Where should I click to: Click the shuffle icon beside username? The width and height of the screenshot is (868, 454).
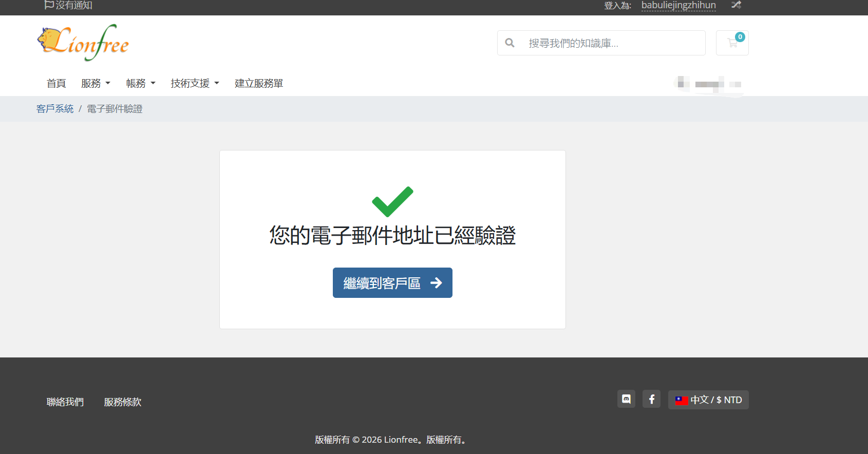point(736,5)
